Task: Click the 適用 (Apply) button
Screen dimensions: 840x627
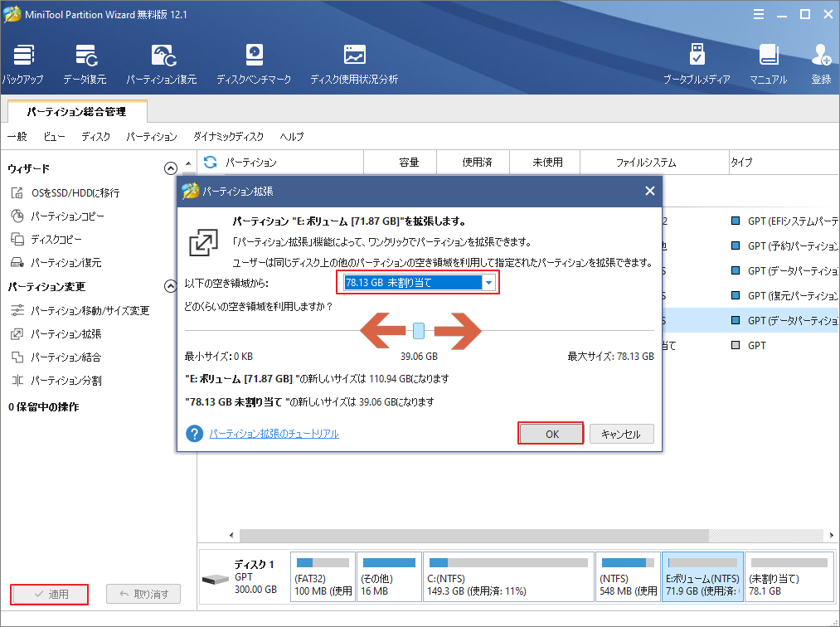Action: tap(49, 595)
